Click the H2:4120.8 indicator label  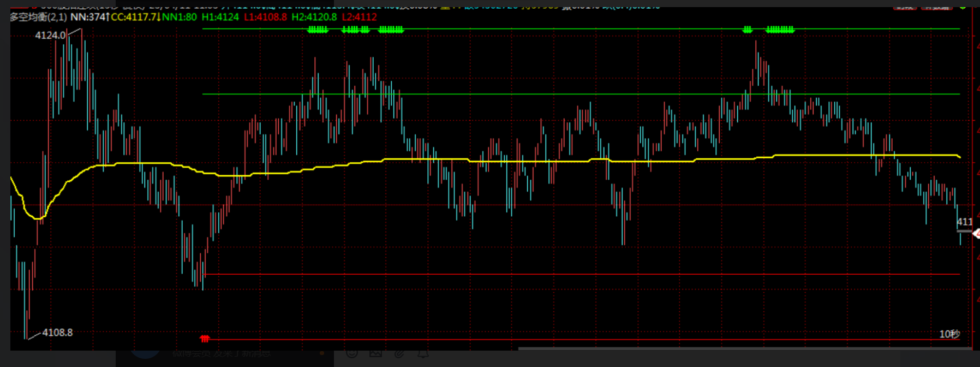tap(314, 17)
